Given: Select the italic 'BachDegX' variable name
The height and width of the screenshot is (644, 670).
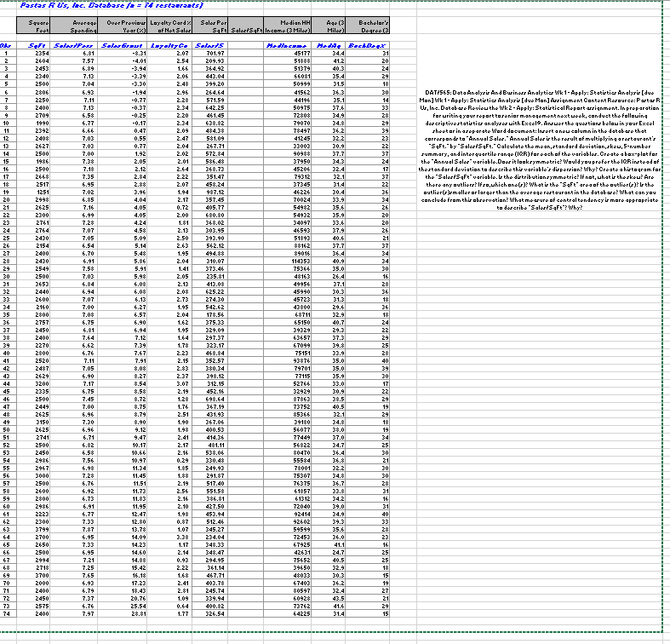Looking at the screenshot, I should coord(367,46).
